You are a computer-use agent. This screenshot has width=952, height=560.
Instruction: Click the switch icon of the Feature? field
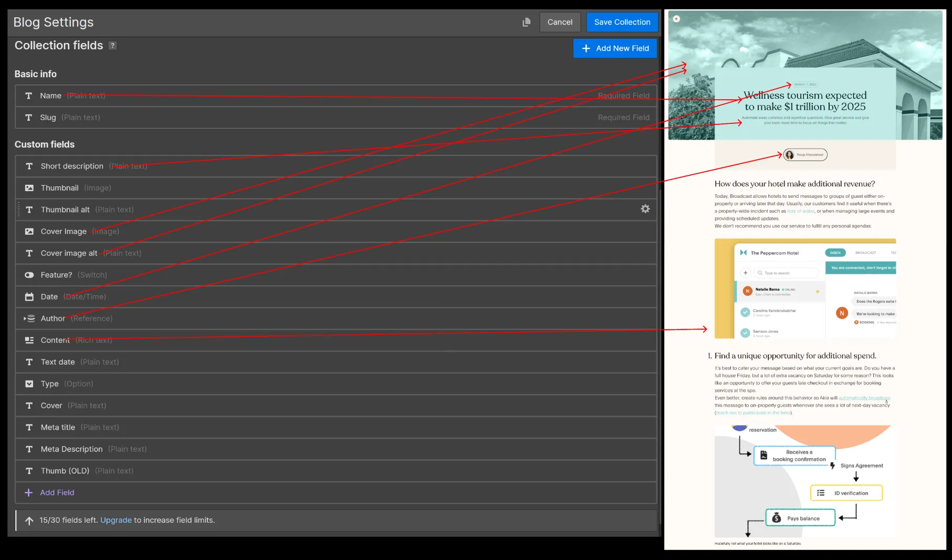click(x=29, y=275)
